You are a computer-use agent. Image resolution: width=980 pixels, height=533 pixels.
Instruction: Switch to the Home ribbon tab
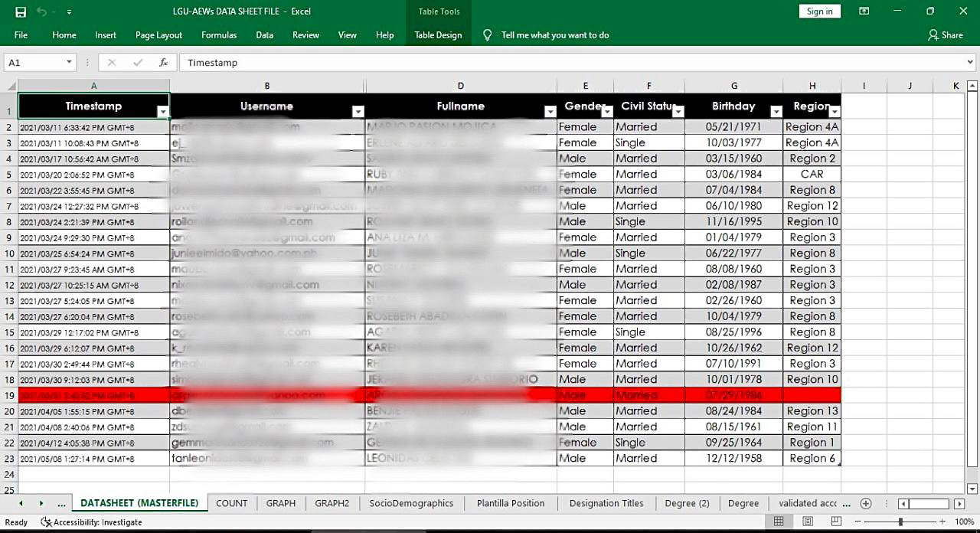click(64, 35)
